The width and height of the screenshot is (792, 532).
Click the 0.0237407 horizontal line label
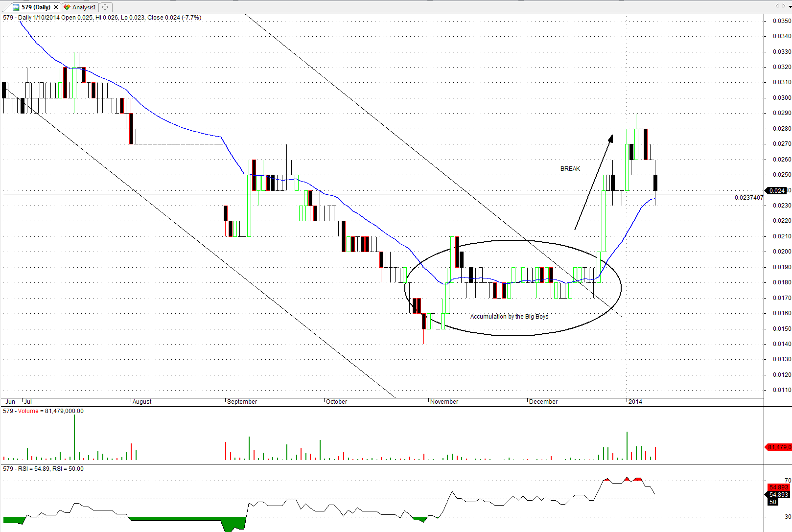click(748, 198)
